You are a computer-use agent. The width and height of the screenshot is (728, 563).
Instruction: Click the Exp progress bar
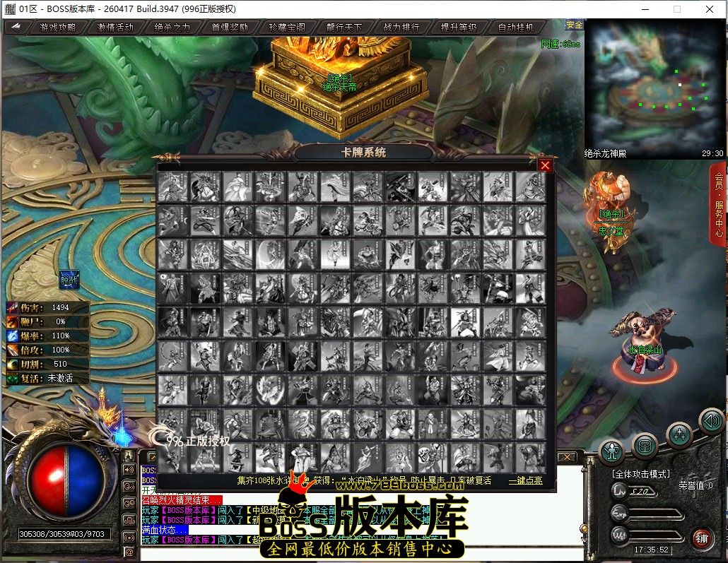[657, 514]
